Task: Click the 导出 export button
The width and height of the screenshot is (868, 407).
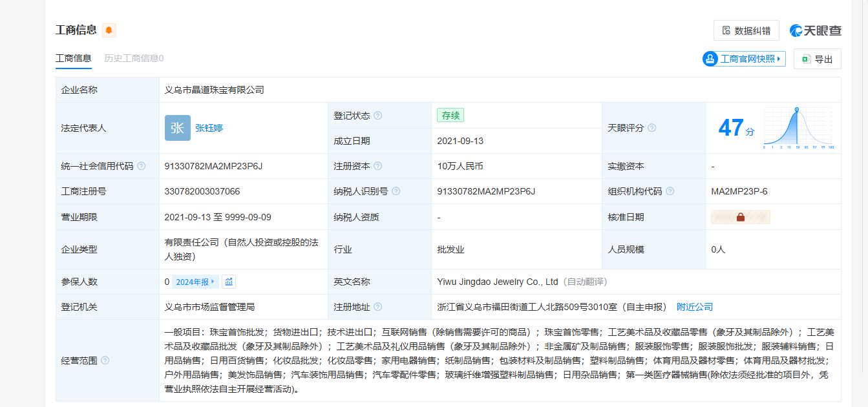Action: pyautogui.click(x=818, y=59)
